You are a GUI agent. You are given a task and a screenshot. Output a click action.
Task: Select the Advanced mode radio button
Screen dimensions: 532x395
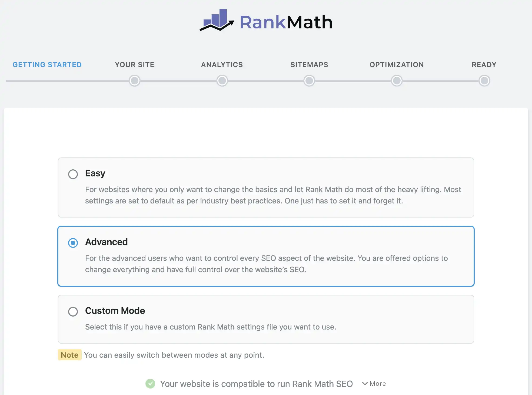click(x=73, y=243)
